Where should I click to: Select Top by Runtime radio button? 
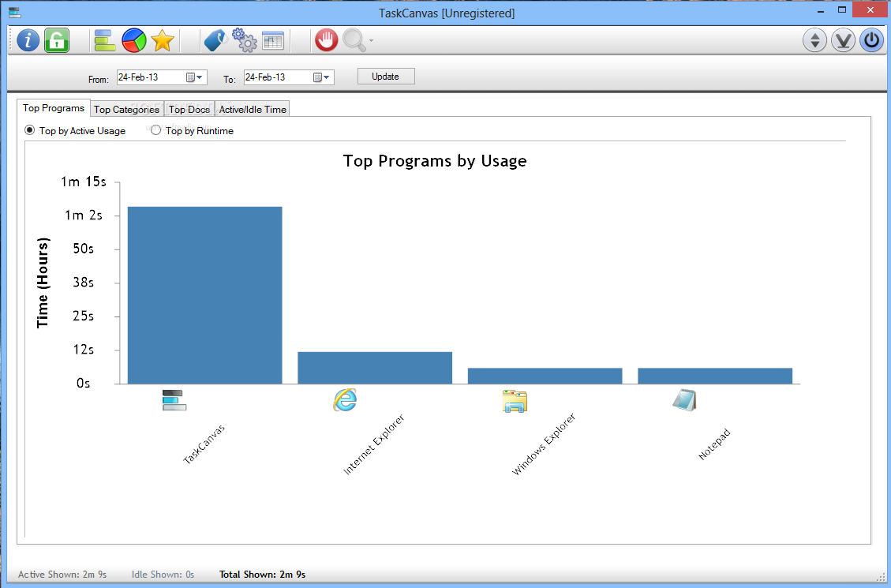[x=155, y=130]
